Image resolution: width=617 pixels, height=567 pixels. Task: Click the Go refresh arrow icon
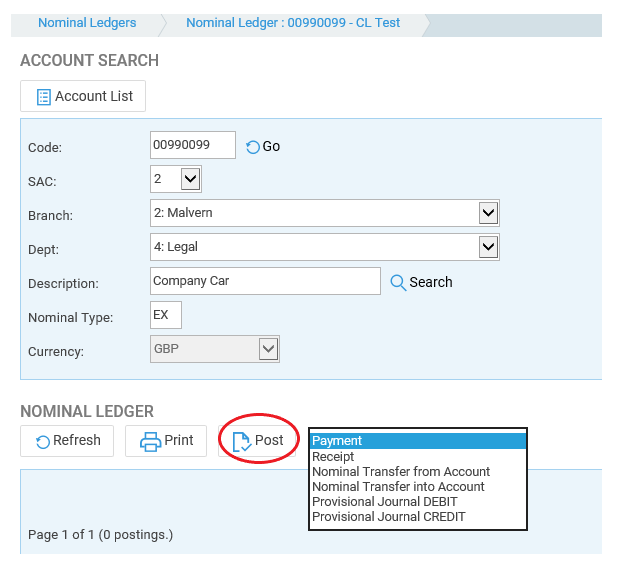pyautogui.click(x=253, y=147)
